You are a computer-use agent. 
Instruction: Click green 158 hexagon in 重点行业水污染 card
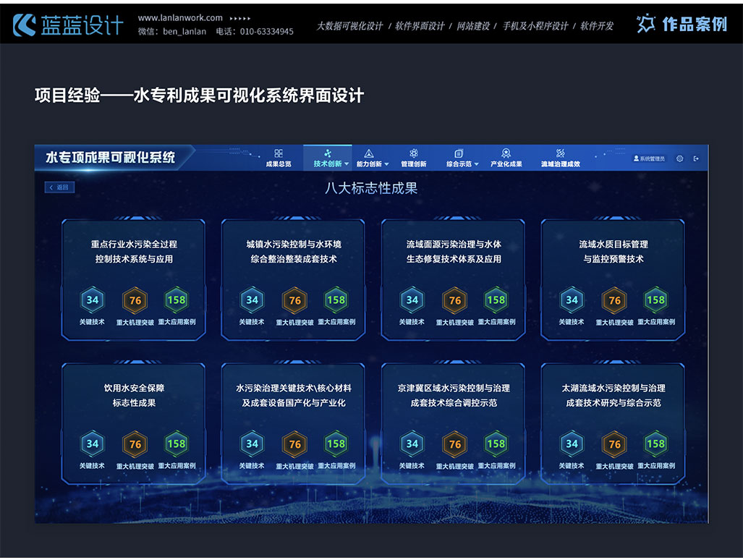(176, 300)
